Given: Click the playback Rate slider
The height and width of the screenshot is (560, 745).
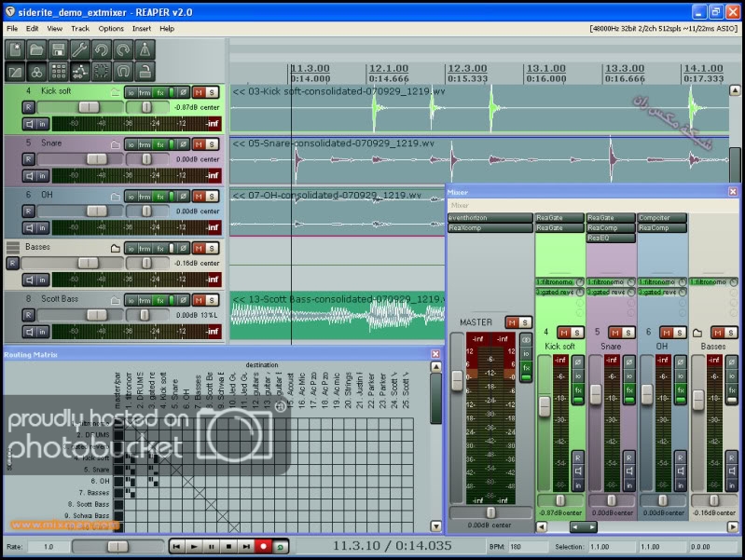Looking at the screenshot, I should pyautogui.click(x=117, y=547).
